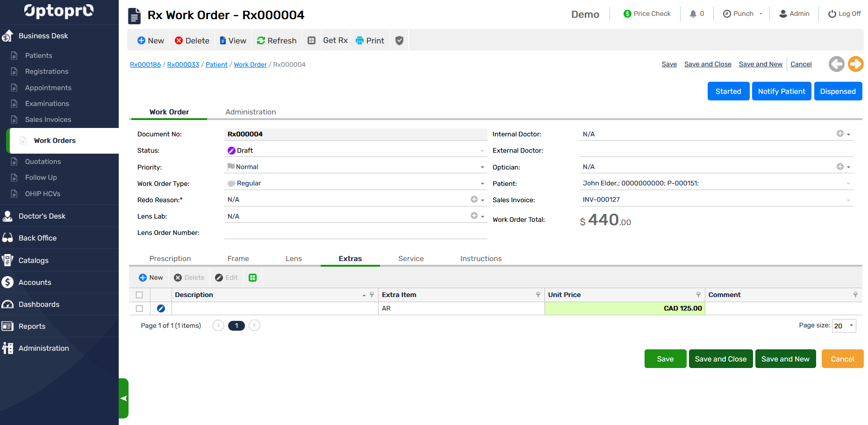The height and width of the screenshot is (425, 868).
Task: Check the AR row checkbox
Action: pos(139,309)
